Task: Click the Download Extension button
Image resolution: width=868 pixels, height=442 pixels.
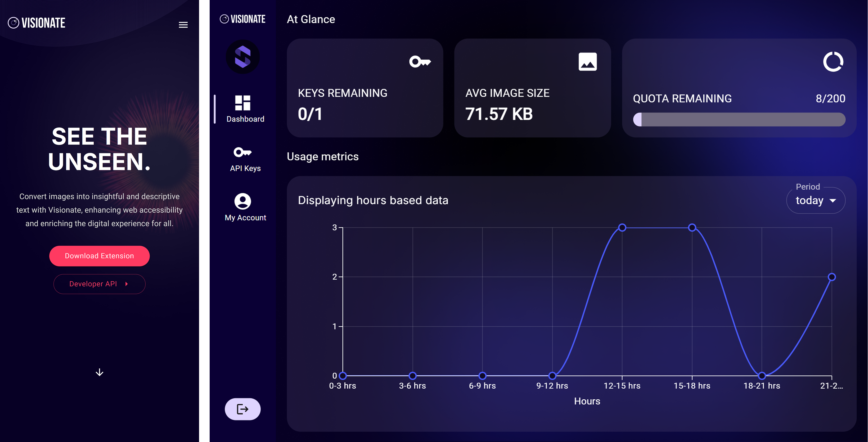Action: click(x=100, y=256)
